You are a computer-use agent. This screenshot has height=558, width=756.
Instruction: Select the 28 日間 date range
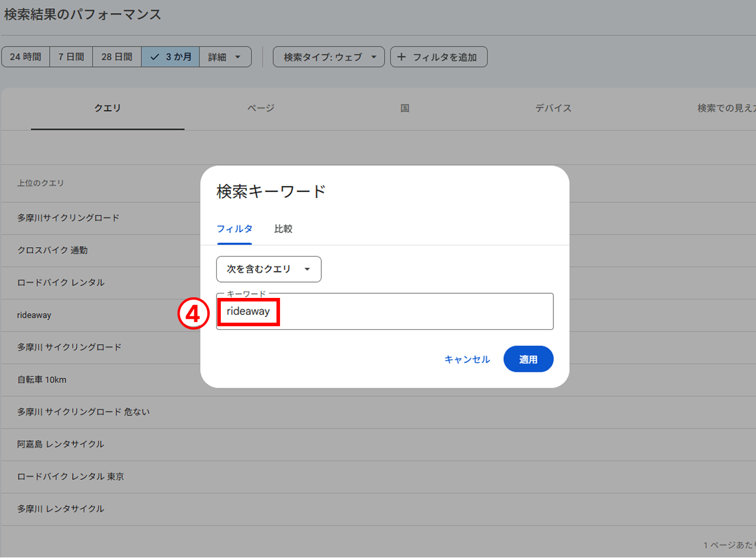click(116, 56)
